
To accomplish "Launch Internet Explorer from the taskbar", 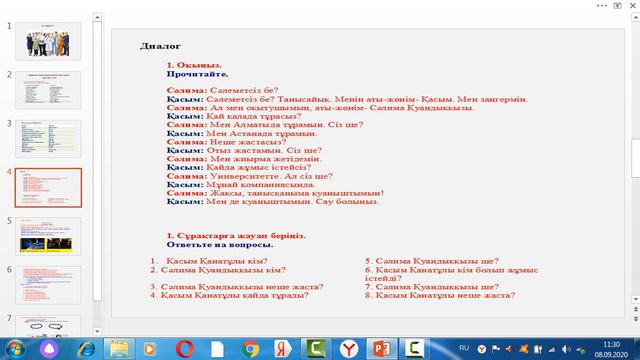I will tap(86, 349).
